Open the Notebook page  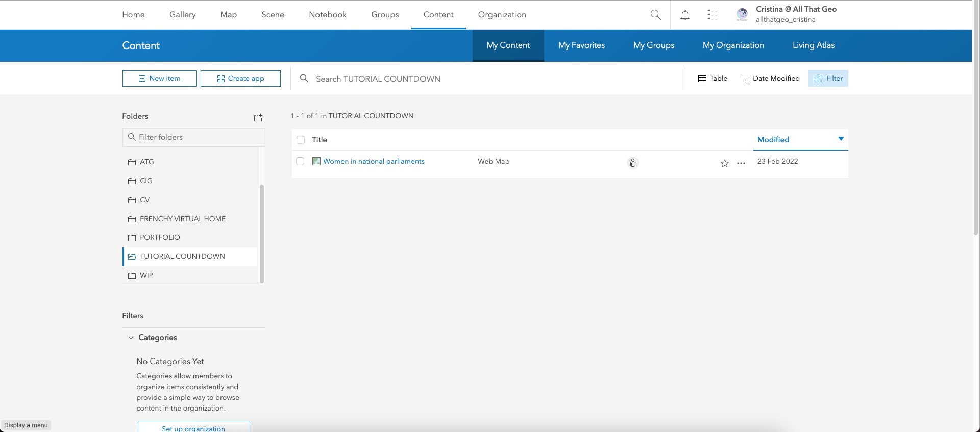coord(328,15)
